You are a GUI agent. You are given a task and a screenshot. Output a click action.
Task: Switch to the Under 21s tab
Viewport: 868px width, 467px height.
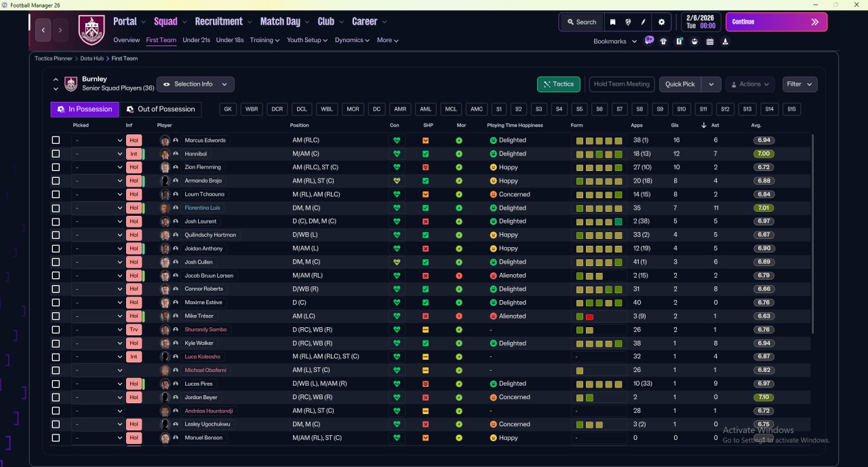pos(196,40)
